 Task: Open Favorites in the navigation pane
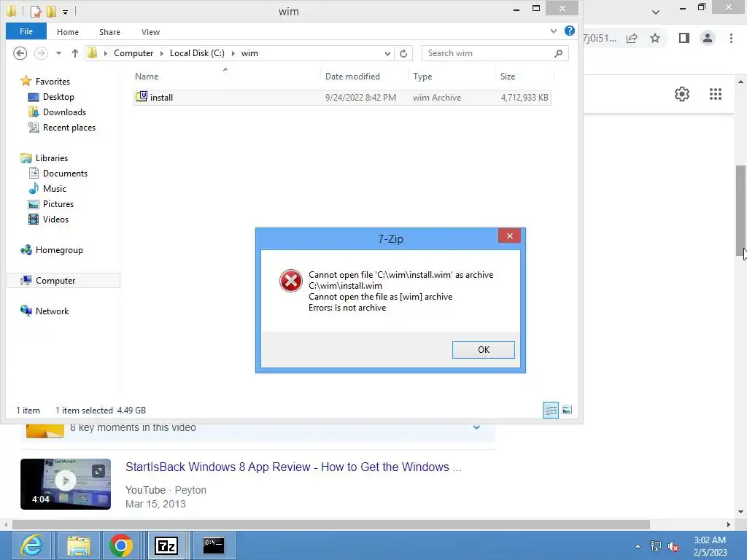click(53, 82)
